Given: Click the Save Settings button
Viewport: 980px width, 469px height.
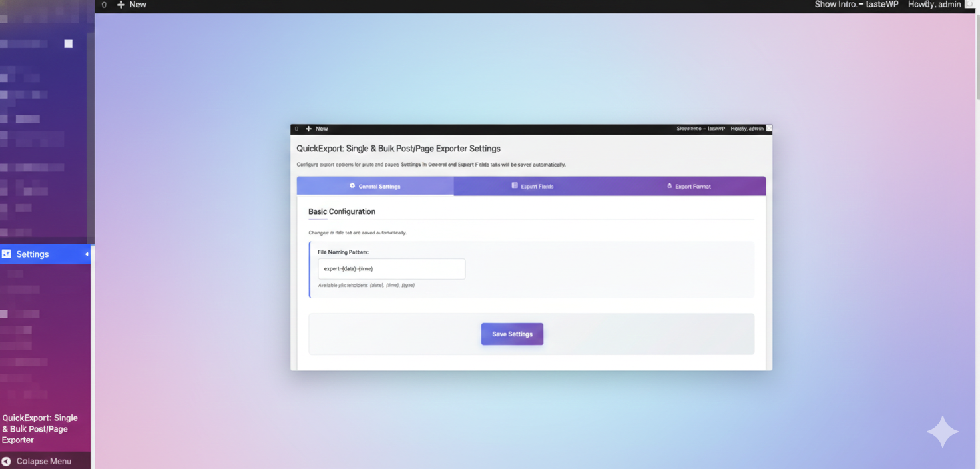Looking at the screenshot, I should point(512,334).
